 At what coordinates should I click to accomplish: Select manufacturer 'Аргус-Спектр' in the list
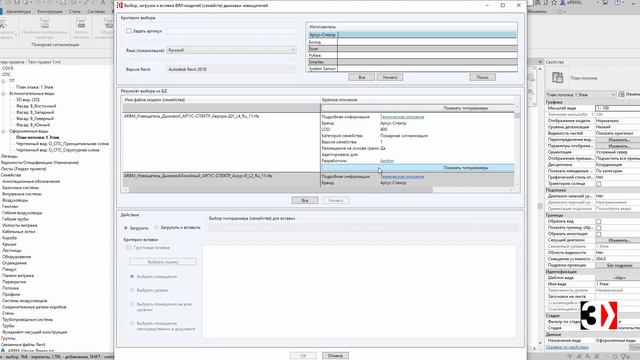412,35
